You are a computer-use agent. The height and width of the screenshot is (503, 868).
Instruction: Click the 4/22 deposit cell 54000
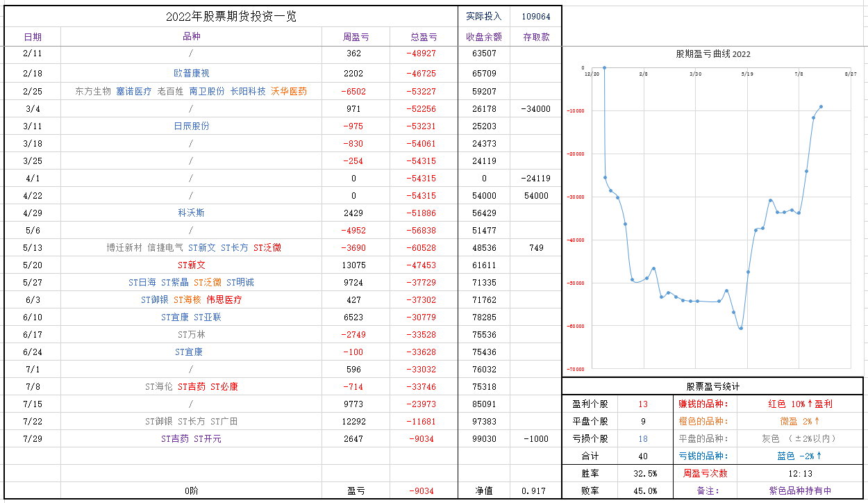pyautogui.click(x=536, y=195)
